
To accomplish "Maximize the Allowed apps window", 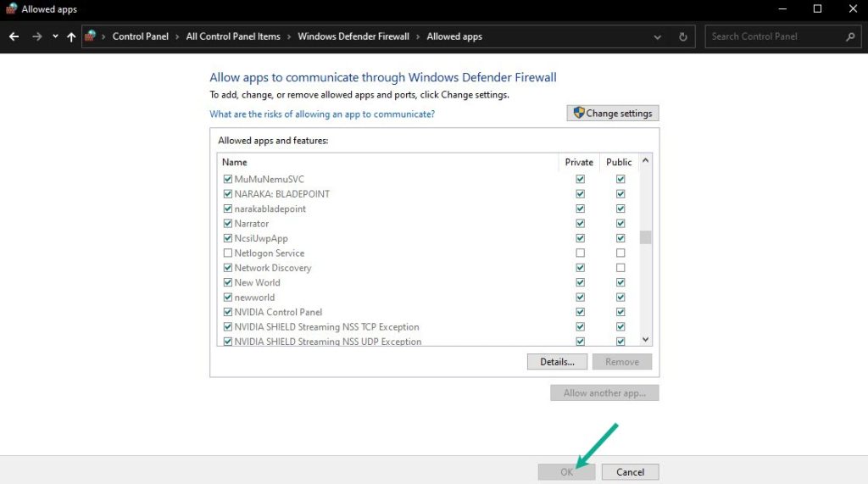I will 817,8.
